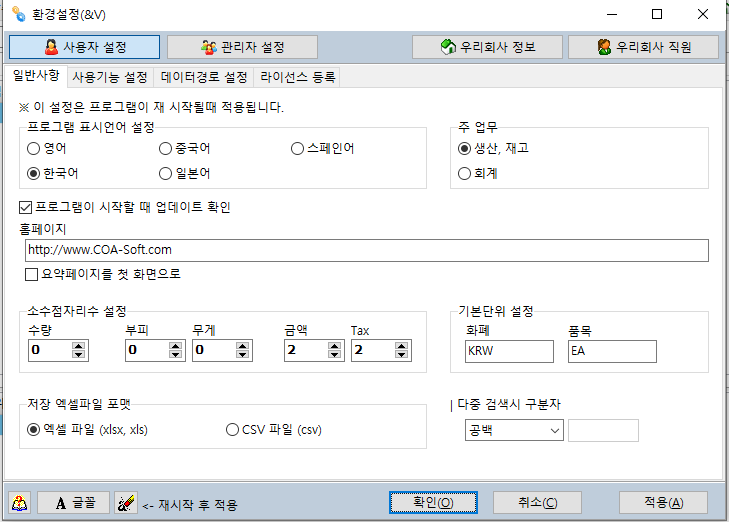Open the 사용자 설정 section
This screenshot has width=729, height=522.
click(84, 47)
